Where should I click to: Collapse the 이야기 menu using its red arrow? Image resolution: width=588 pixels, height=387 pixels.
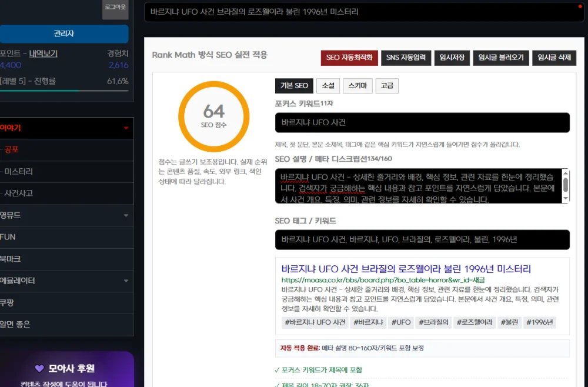click(x=126, y=128)
